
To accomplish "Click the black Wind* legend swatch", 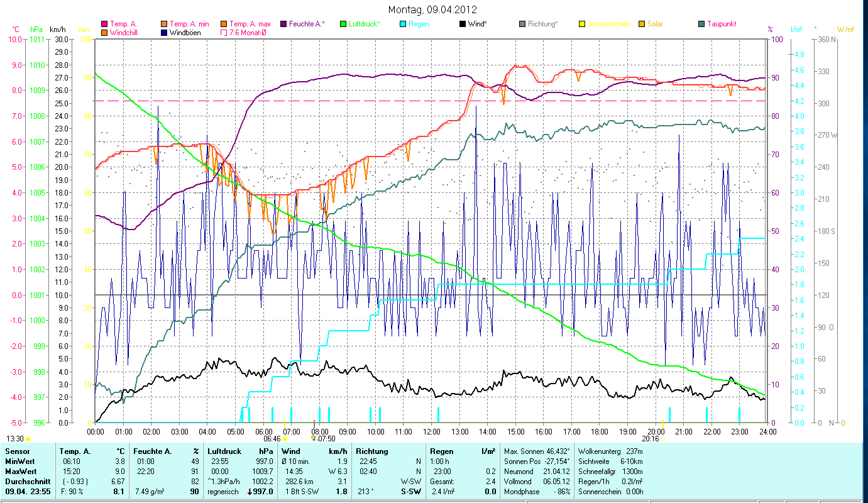I will pos(463,25).
